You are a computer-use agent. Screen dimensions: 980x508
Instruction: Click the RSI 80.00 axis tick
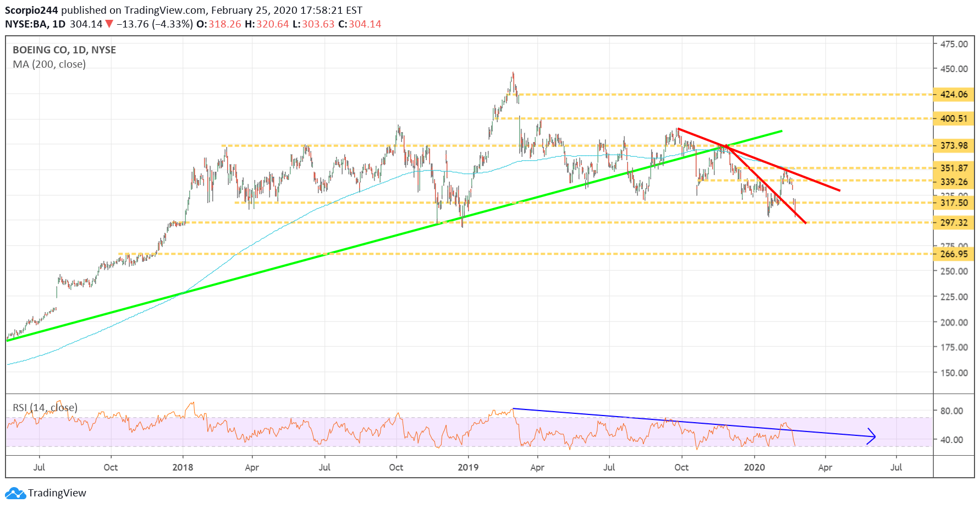click(952, 411)
